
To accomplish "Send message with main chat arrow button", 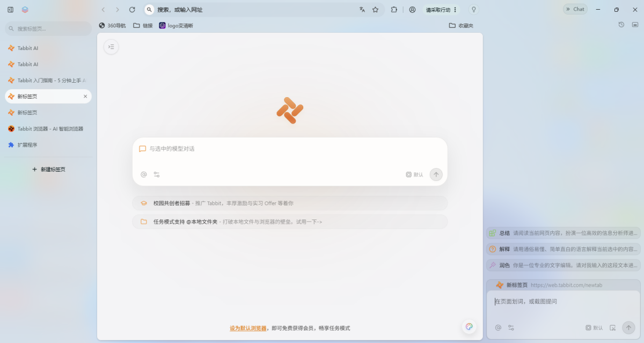I will pos(436,174).
